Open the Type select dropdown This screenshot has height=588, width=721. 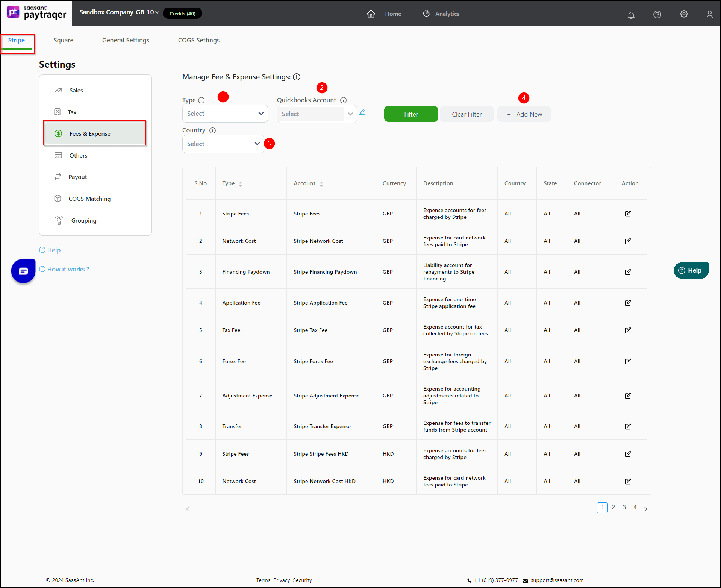pyautogui.click(x=225, y=114)
